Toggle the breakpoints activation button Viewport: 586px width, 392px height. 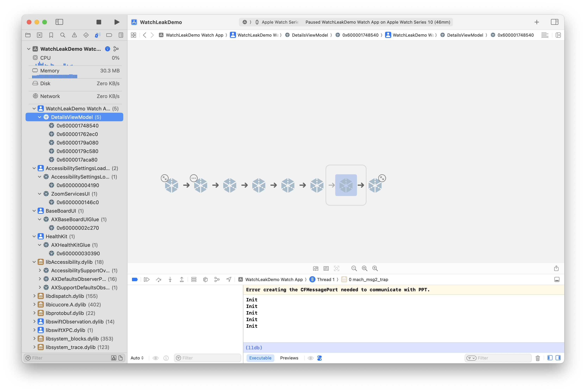134,279
